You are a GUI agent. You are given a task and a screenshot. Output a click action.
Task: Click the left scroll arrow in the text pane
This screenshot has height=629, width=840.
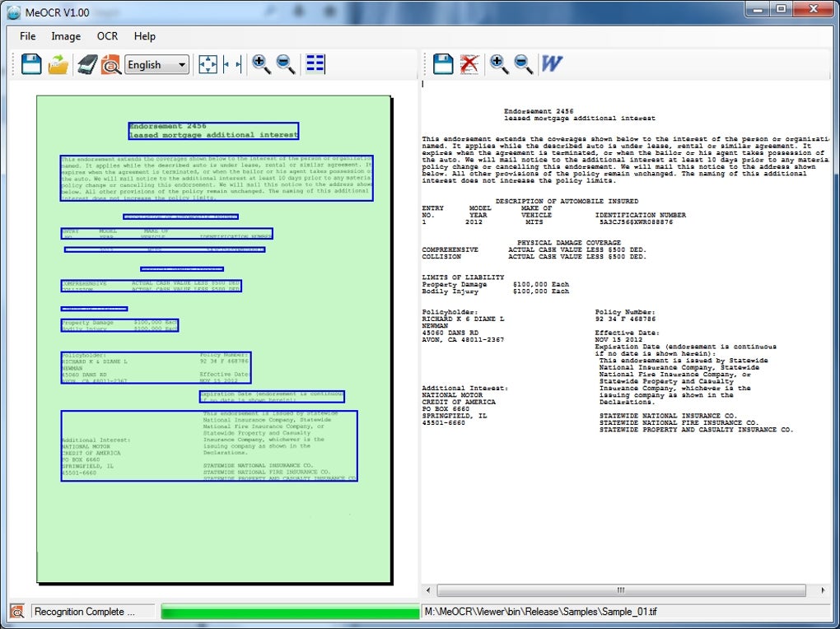[428, 590]
